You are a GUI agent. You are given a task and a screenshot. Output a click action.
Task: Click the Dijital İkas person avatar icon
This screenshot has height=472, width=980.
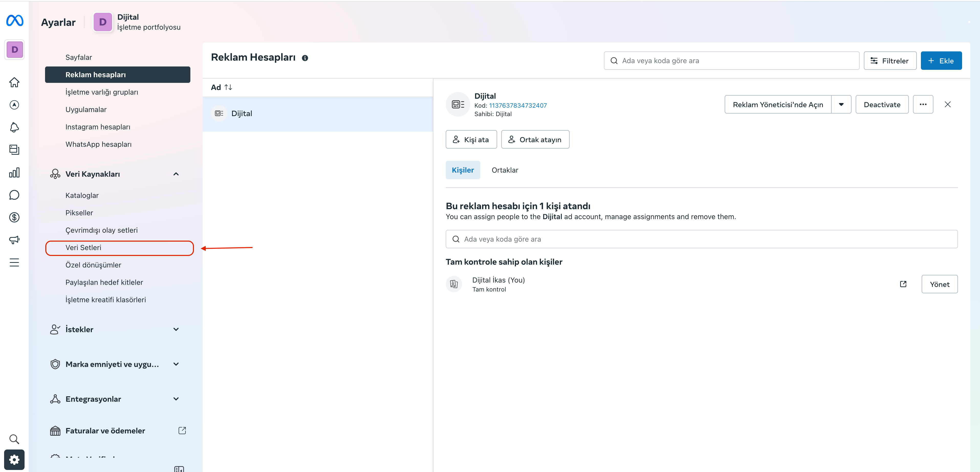[x=454, y=284]
